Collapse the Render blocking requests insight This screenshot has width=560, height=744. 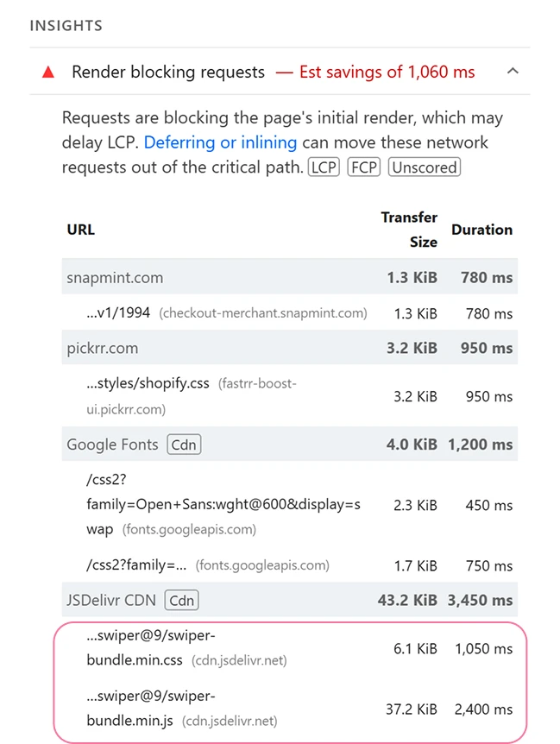point(513,71)
